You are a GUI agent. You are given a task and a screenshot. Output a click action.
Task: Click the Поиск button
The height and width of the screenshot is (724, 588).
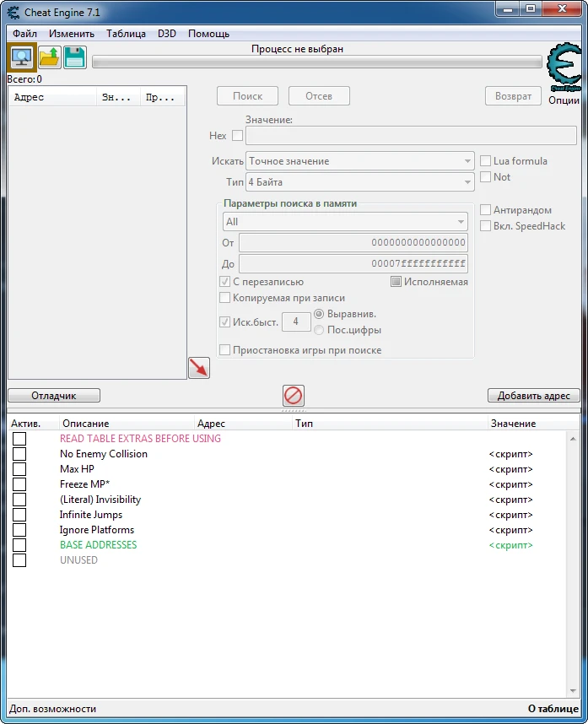(247, 96)
